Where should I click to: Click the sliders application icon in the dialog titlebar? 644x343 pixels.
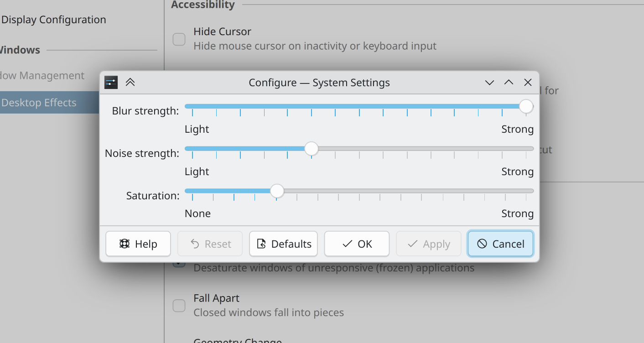(110, 82)
